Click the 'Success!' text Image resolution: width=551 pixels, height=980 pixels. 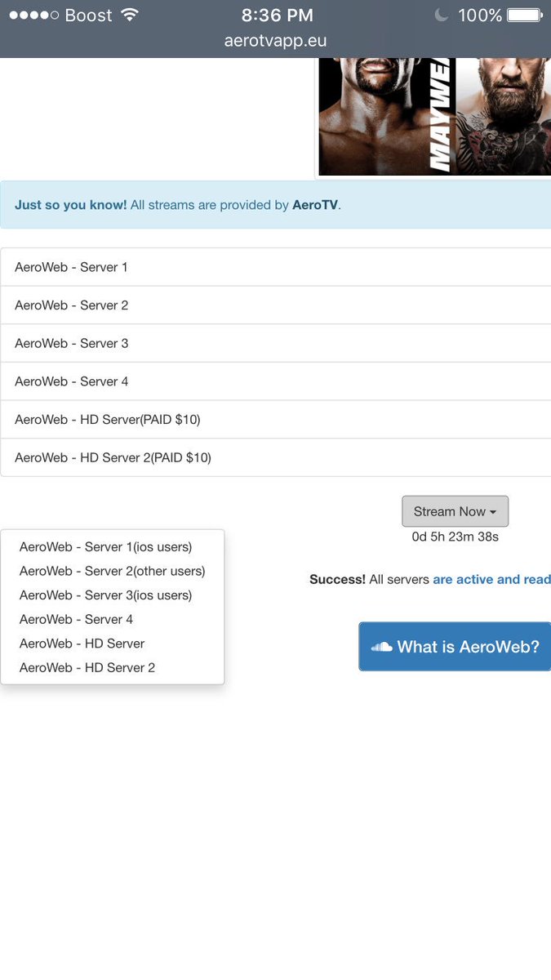click(337, 579)
